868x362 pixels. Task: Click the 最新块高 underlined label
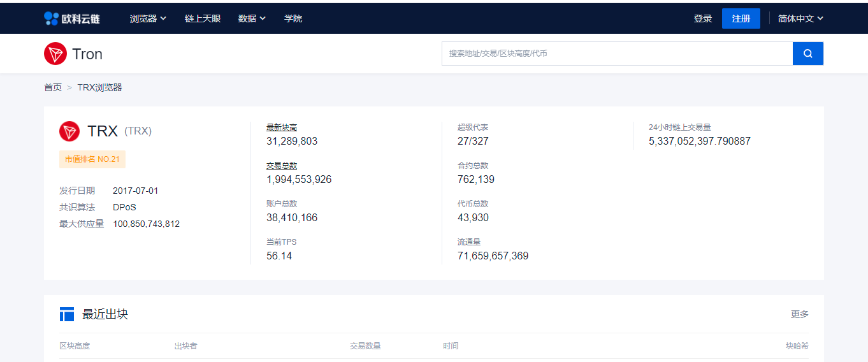(282, 127)
